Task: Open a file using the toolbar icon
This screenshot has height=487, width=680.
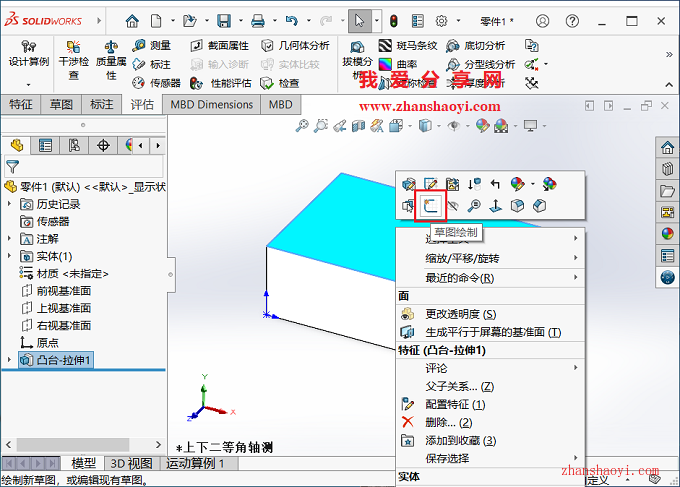Action: [x=190, y=20]
